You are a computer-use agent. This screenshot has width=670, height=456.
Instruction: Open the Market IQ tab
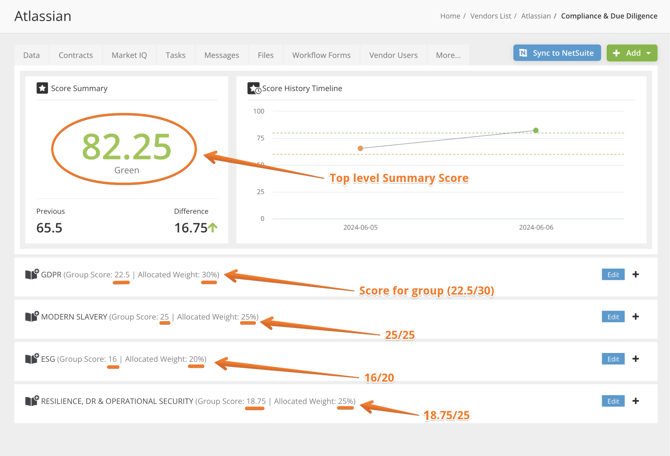click(x=129, y=55)
